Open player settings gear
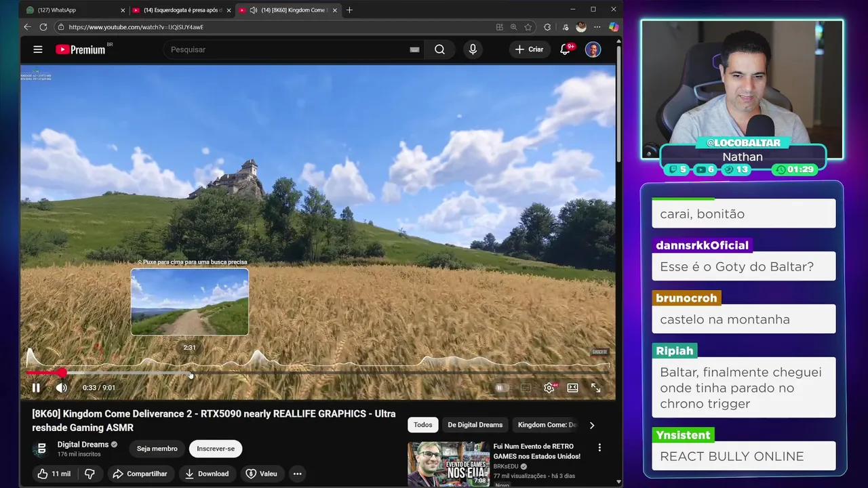Screen dimensions: 868x488 [x=549, y=388]
